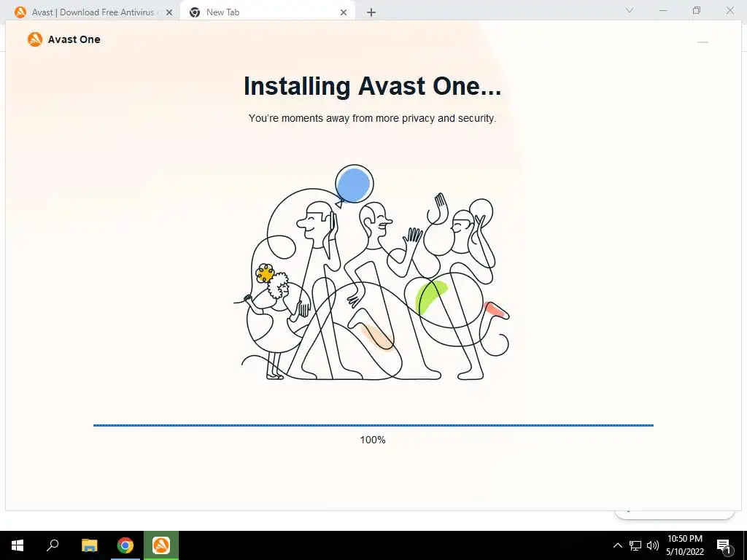The image size is (747, 560).
Task: Click the Chrome favicon on New Tab
Action: click(194, 12)
